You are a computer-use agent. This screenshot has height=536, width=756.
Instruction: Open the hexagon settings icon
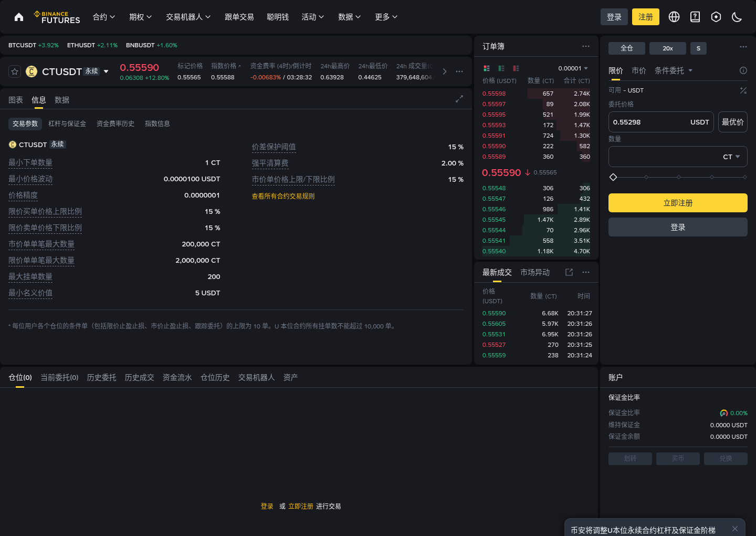pos(716,17)
